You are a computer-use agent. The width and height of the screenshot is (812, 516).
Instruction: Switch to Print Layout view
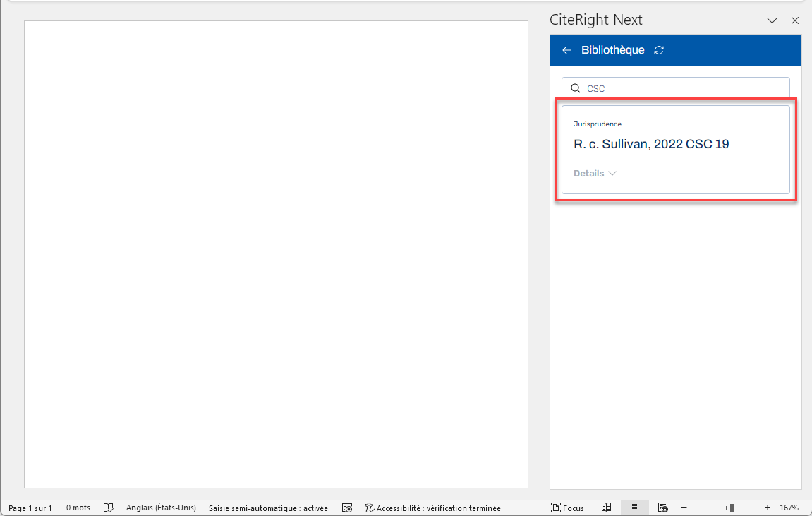coord(634,508)
